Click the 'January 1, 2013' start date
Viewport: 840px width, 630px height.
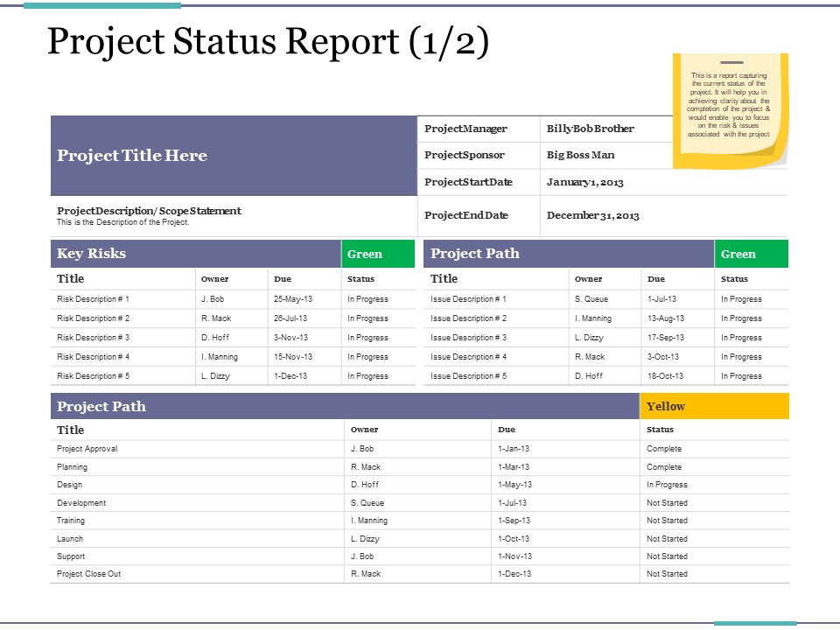584,182
